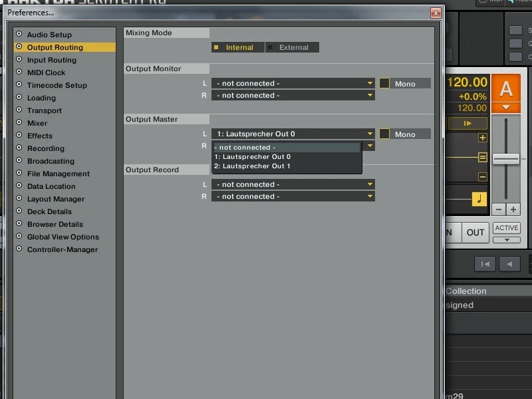Viewport: 532px width, 399px height.
Task: Open the Output Record L channel dropdown
Action: [x=293, y=184]
